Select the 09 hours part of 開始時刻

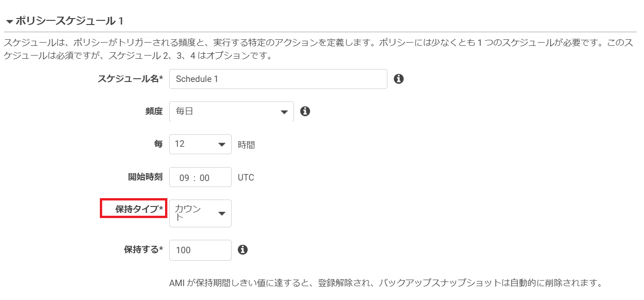pyautogui.click(x=184, y=178)
